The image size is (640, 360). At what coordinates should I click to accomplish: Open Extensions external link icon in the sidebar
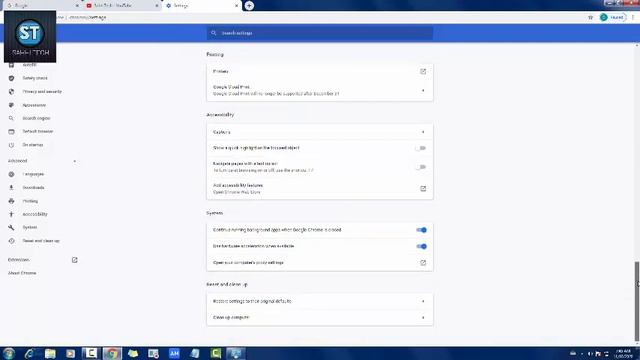click(x=74, y=260)
